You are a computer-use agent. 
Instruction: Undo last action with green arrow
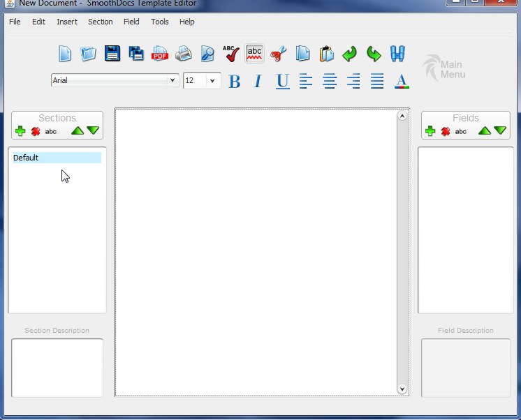tap(350, 54)
